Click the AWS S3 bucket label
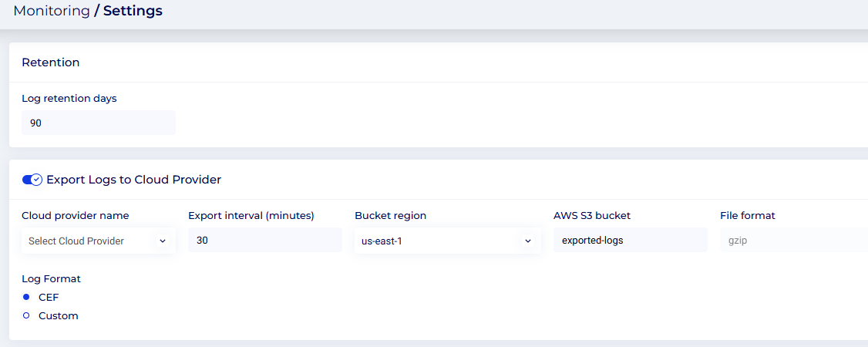The width and height of the screenshot is (868, 347). click(x=592, y=215)
